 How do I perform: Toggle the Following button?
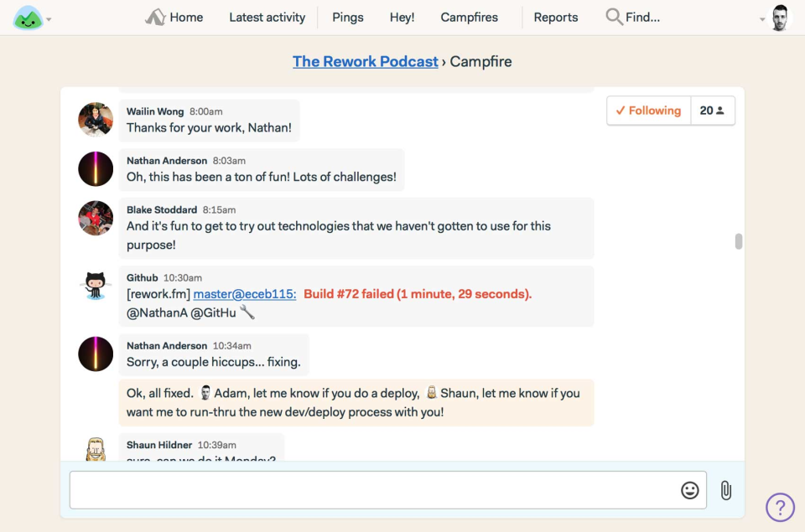coord(649,111)
